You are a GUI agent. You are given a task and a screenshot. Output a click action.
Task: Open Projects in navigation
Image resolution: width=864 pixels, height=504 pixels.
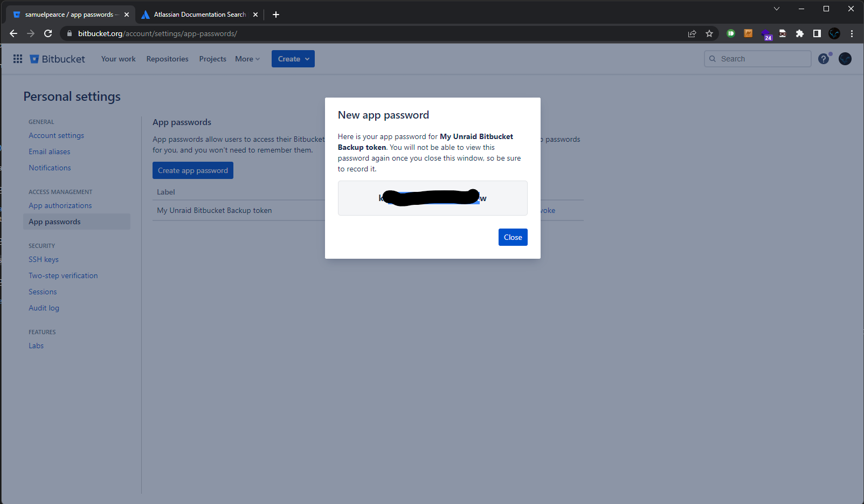[212, 59]
